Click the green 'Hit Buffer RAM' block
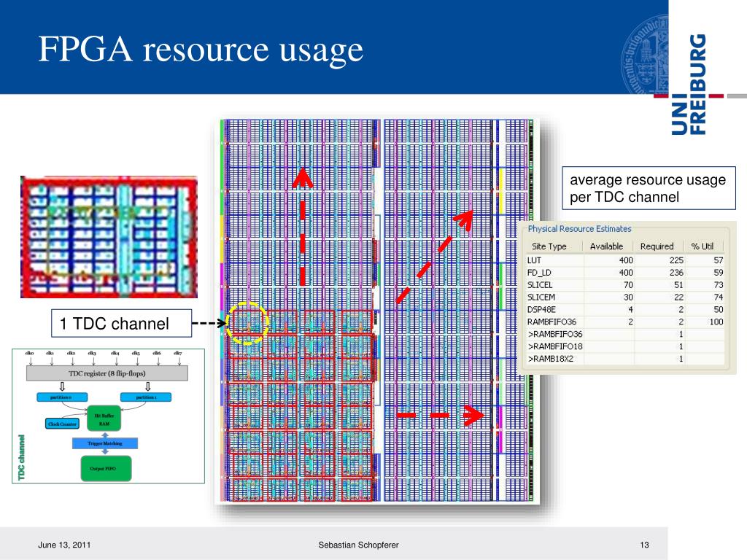 [104, 419]
